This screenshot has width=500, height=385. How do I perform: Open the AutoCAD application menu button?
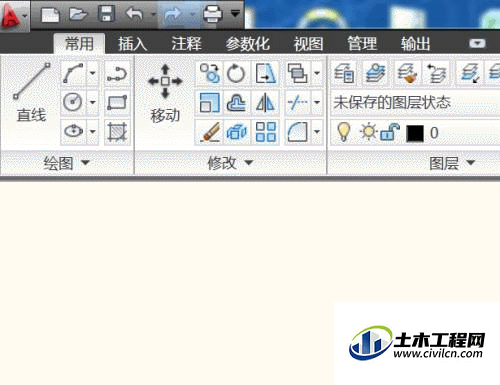click(x=14, y=15)
